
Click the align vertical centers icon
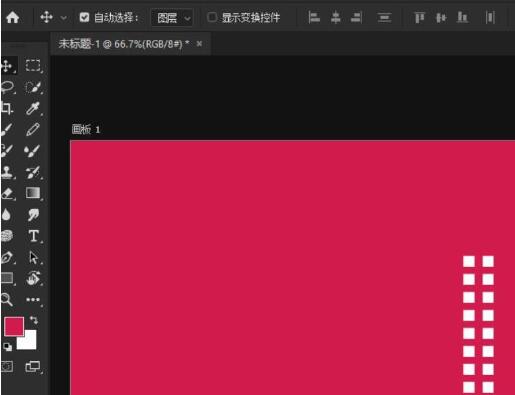pyautogui.click(x=441, y=17)
